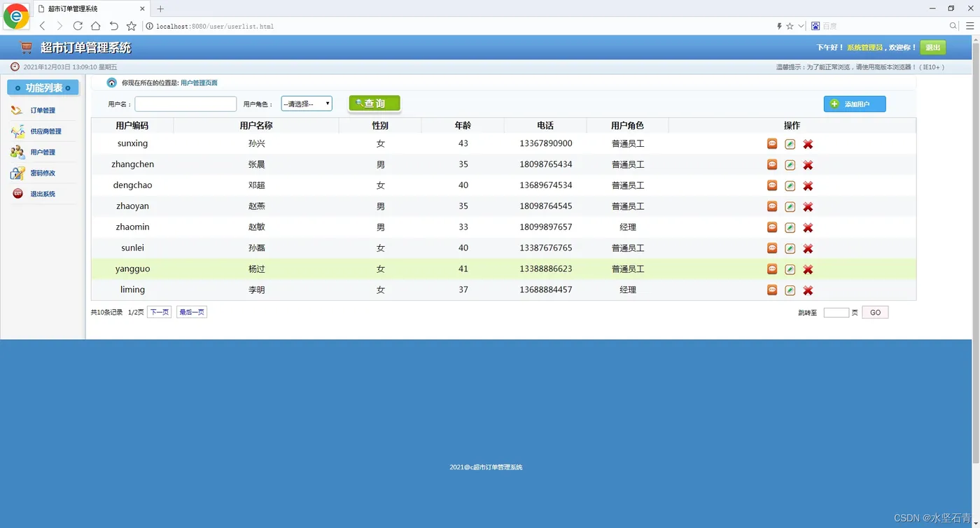
Task: Switch to 超市订单管理系统 browser tab
Action: 91,9
